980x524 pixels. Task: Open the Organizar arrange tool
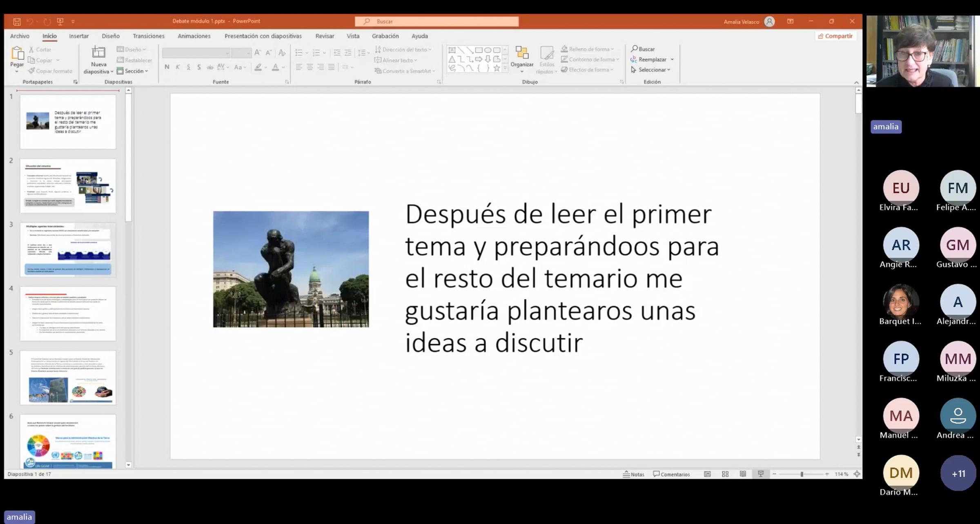(x=521, y=57)
